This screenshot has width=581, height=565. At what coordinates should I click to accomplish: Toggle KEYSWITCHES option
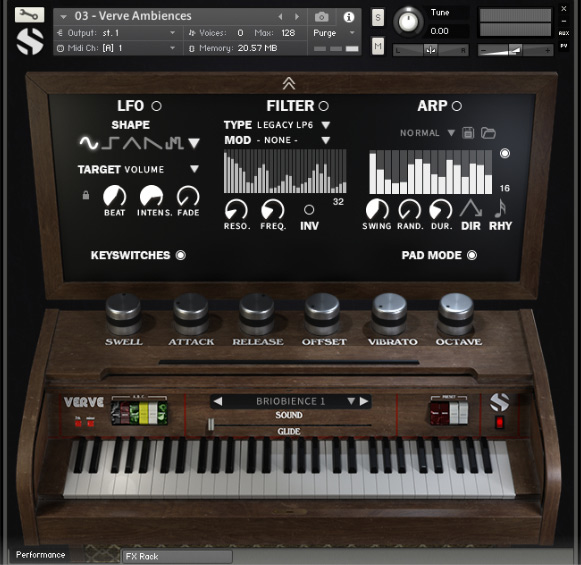point(180,255)
